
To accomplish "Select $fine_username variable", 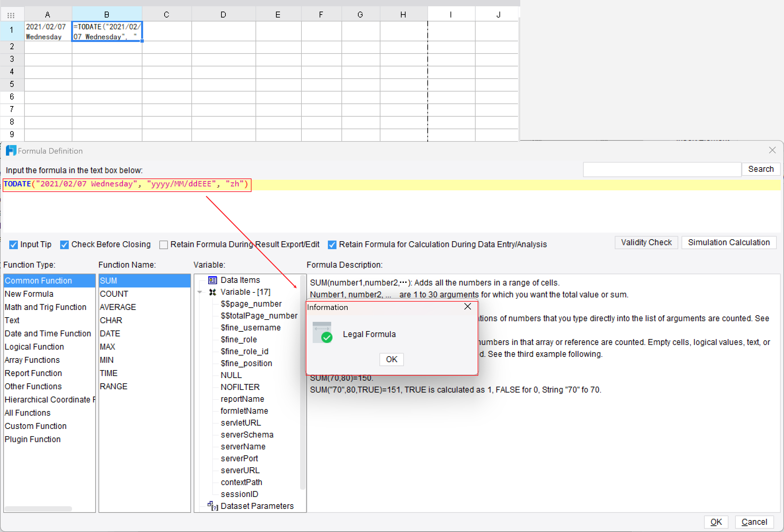I will [251, 327].
